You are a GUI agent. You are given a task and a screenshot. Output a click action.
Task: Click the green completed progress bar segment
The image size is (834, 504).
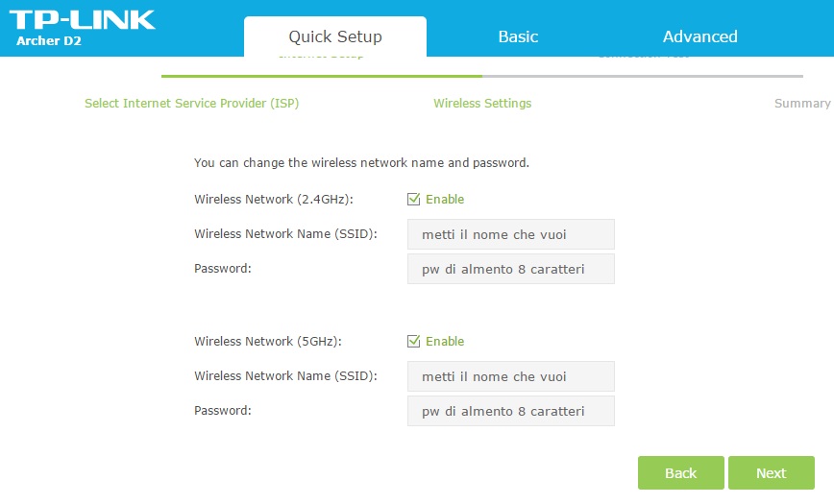coord(321,76)
